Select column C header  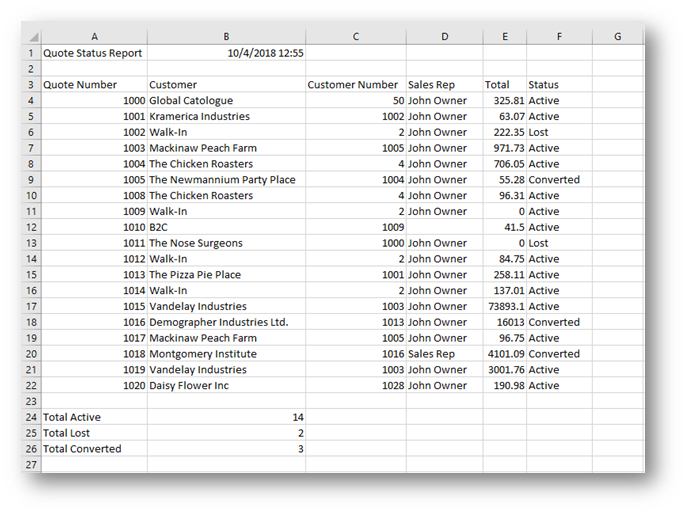[x=356, y=37]
